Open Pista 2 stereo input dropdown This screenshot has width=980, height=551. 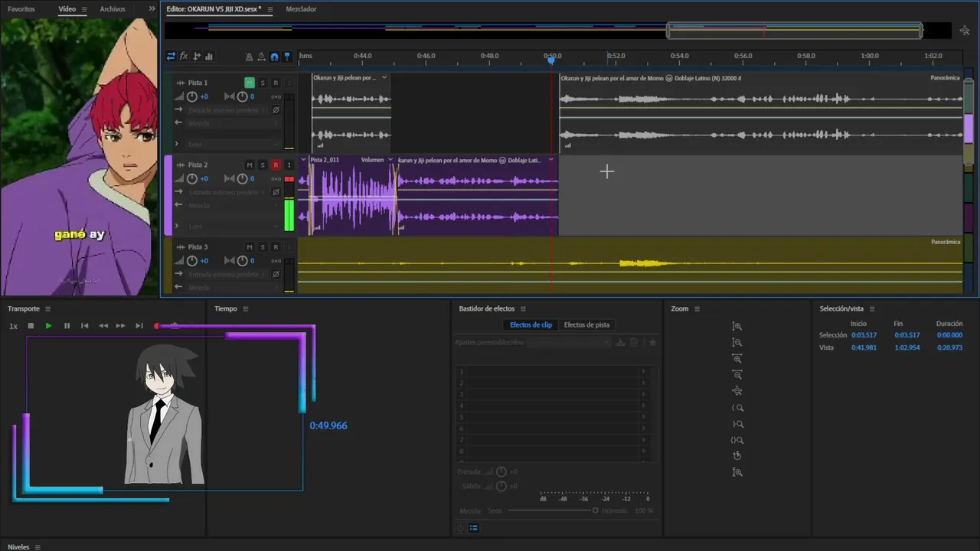(227, 192)
